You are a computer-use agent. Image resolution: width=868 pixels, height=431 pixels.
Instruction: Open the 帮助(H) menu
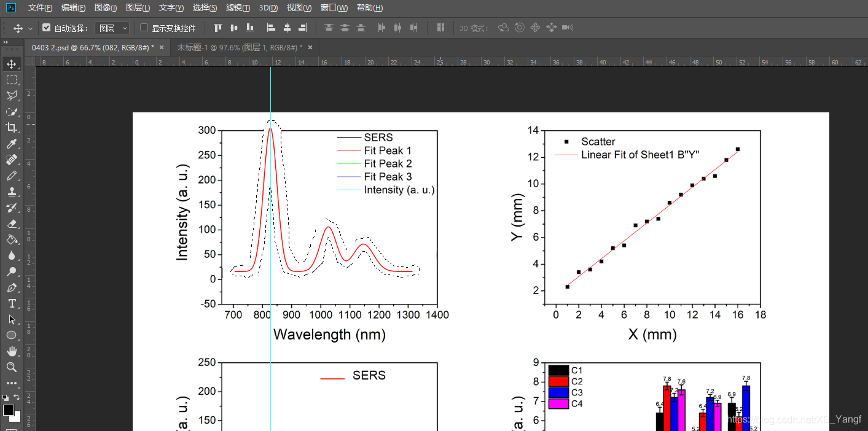coord(370,7)
